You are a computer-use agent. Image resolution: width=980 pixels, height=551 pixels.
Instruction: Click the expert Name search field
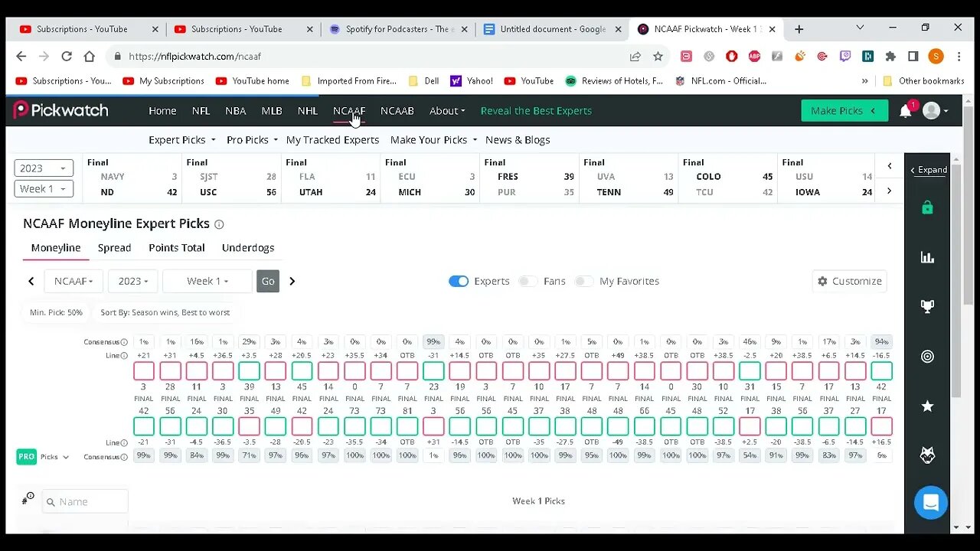coord(85,502)
